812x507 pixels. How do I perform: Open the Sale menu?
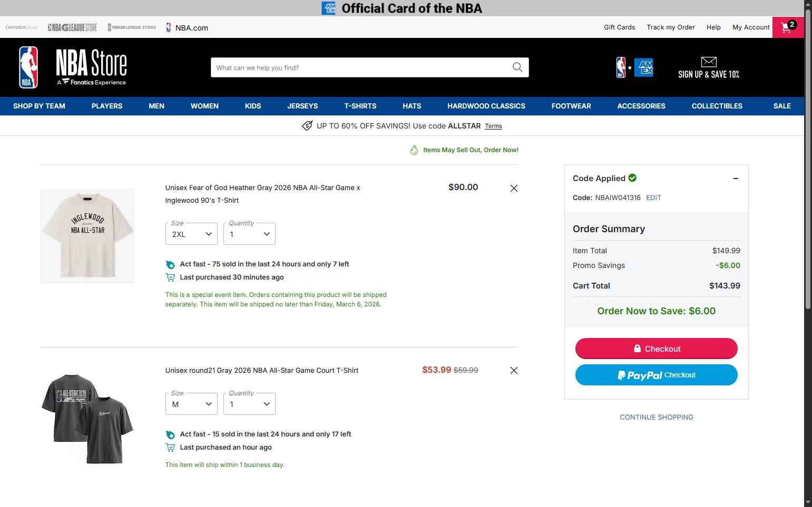click(782, 106)
